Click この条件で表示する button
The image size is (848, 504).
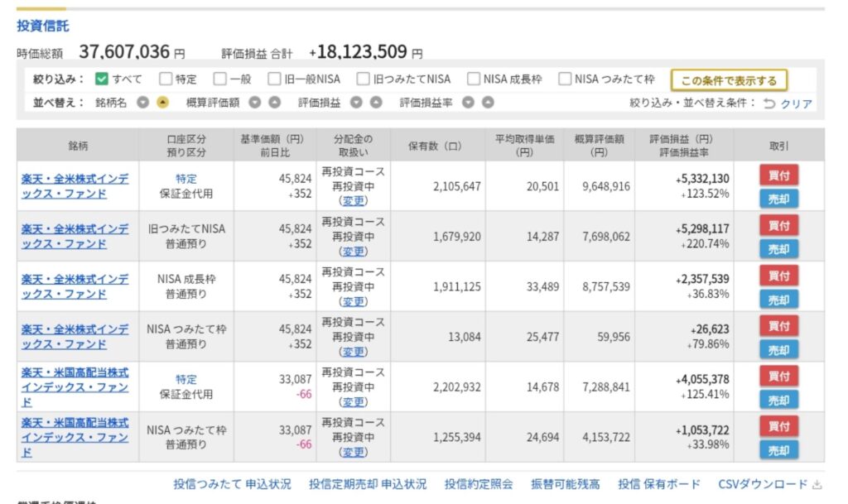tap(729, 80)
